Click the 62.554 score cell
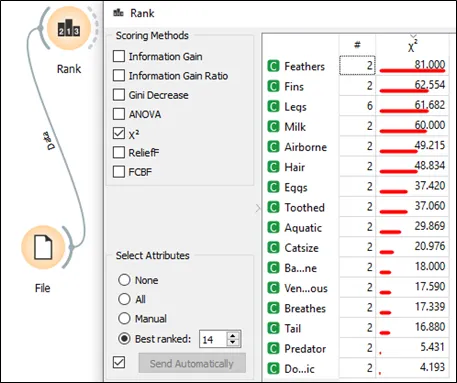Screen dimensions: 457x383 point(412,86)
